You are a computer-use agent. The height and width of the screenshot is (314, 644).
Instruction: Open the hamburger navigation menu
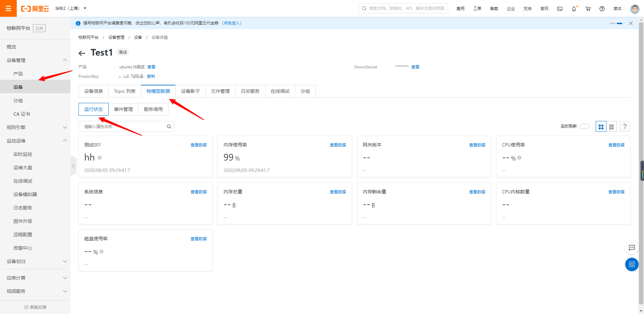coord(8,8)
